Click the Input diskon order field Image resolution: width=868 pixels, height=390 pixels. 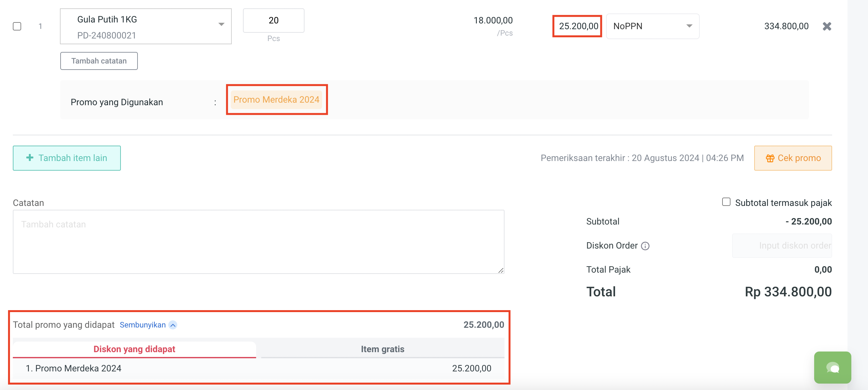click(782, 246)
